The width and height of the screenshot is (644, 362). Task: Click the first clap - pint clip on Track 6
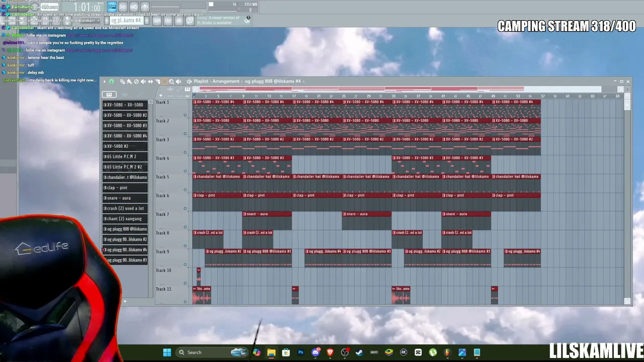point(217,202)
